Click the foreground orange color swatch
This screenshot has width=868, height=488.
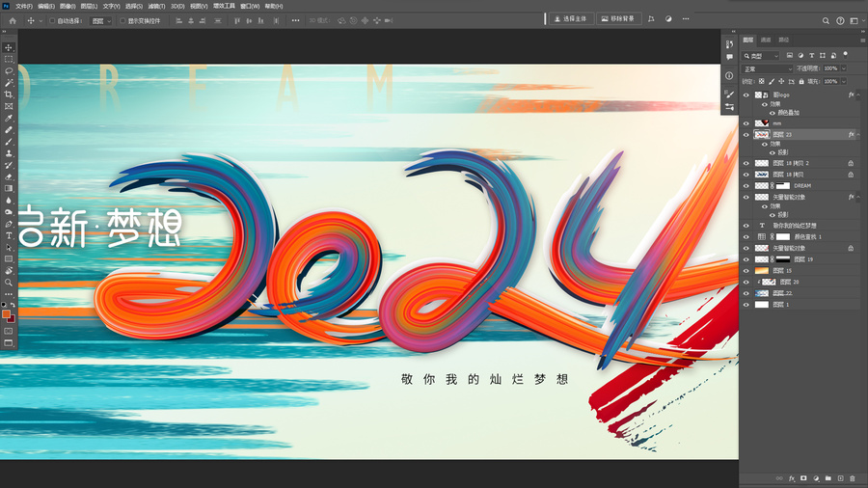tap(6, 314)
